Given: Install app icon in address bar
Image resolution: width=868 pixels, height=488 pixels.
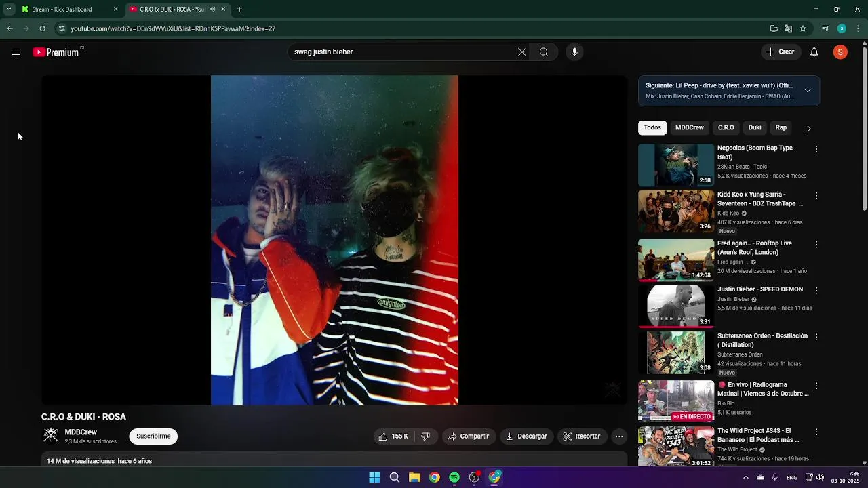Looking at the screenshot, I should (x=774, y=28).
